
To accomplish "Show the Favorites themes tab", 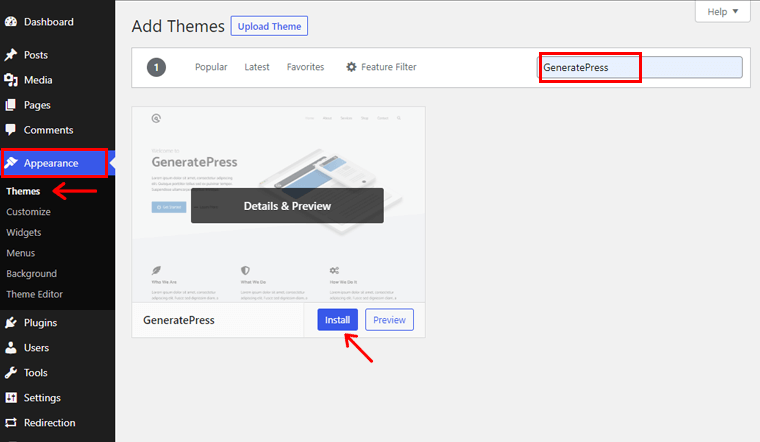I will click(305, 67).
